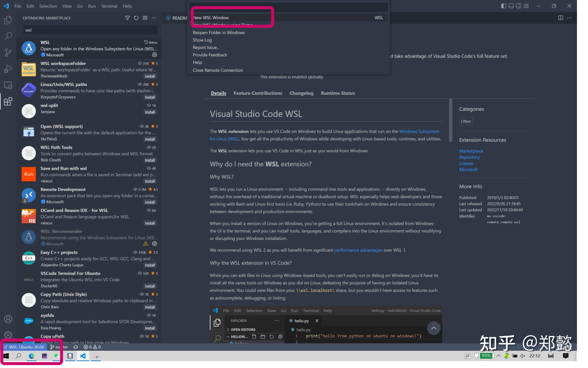The height and width of the screenshot is (368, 588).
Task: Show hidden tray icons chevron
Action: coord(499,356)
